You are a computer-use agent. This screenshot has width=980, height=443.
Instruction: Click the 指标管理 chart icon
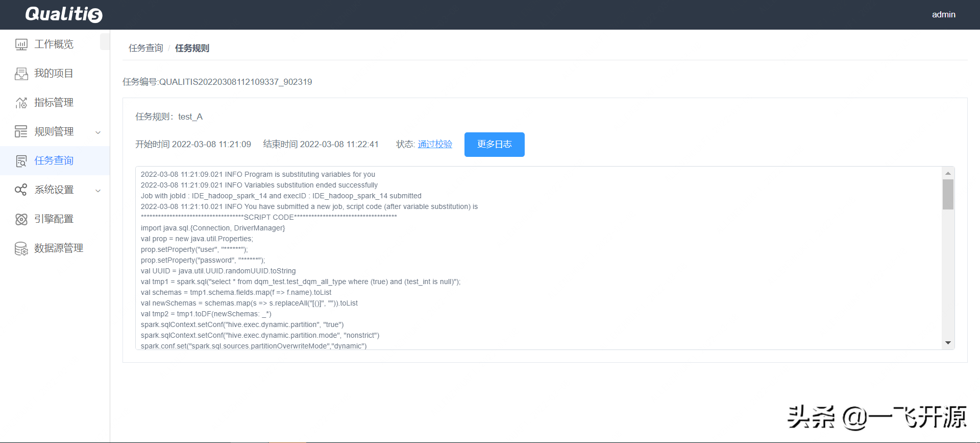(x=21, y=103)
